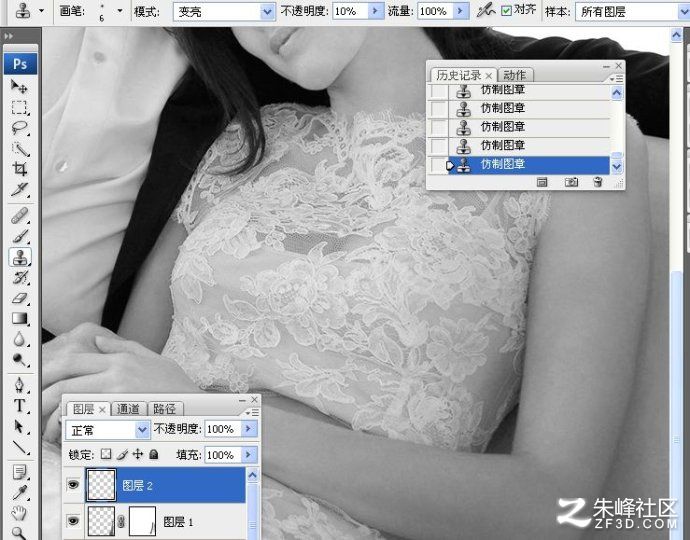The image size is (690, 540).
Task: Select the Crop tool
Action: (x=19, y=169)
